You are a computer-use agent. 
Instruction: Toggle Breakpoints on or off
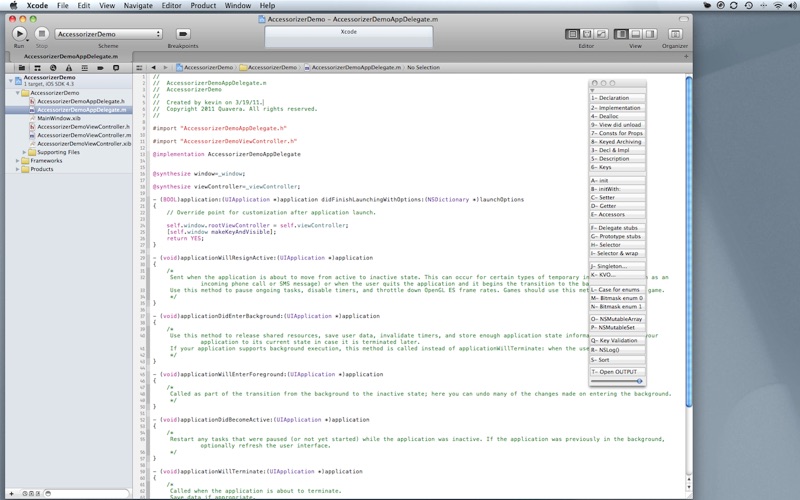[183, 34]
